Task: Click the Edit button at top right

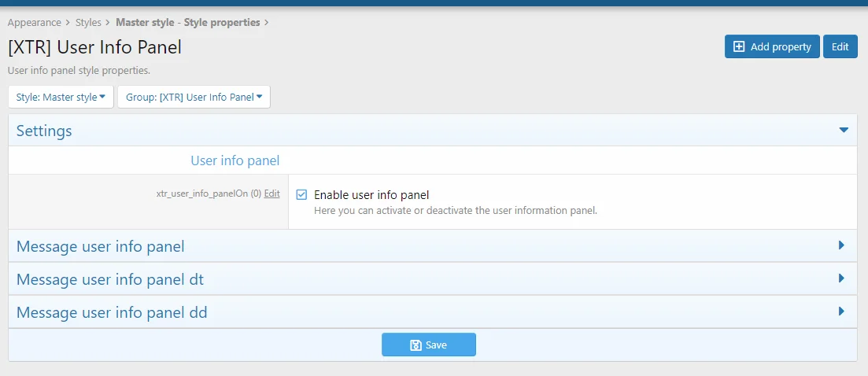Action: (840, 47)
